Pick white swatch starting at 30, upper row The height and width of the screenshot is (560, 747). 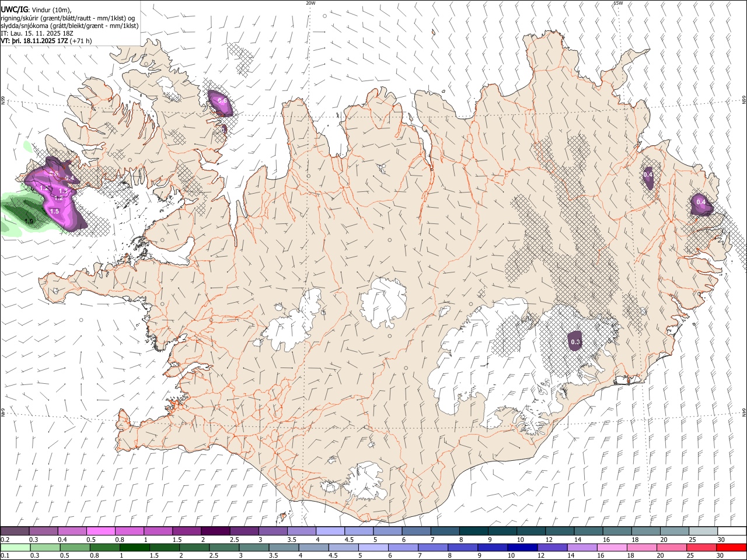pyautogui.click(x=731, y=531)
